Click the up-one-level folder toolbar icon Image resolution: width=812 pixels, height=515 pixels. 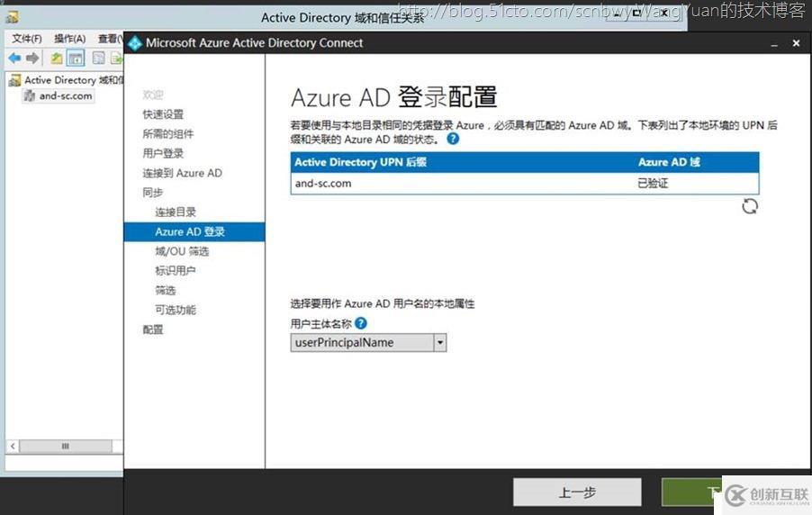point(57,59)
